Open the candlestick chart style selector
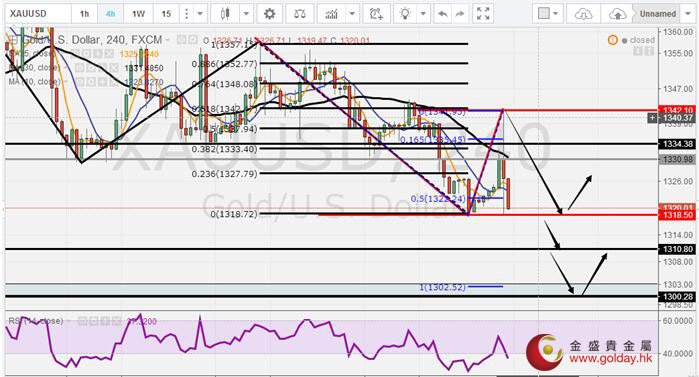 [226, 14]
